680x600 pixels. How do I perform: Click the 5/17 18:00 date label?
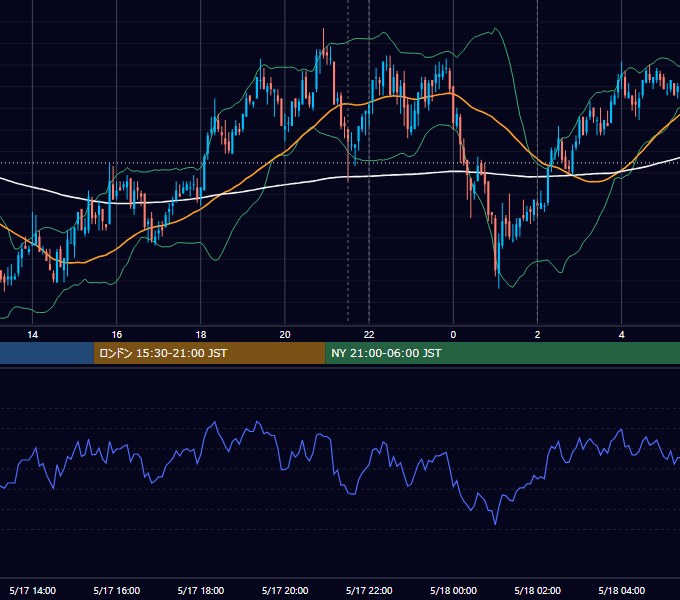pyautogui.click(x=201, y=590)
